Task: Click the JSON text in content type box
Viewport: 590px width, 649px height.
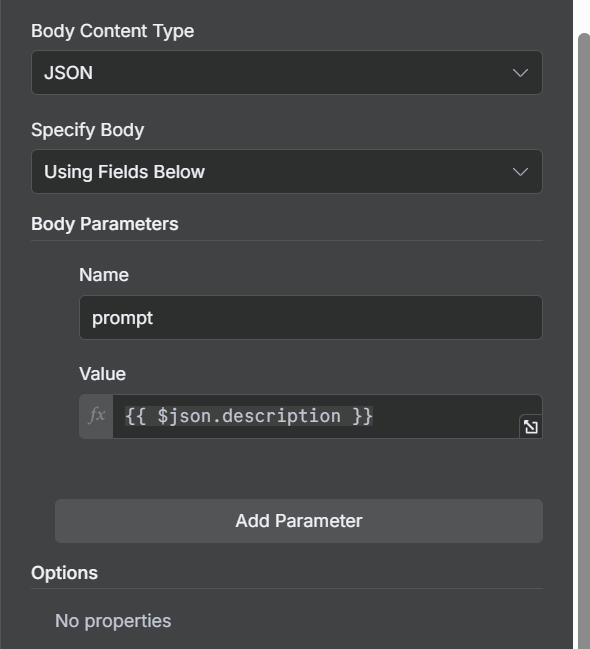Action: pos(69,73)
